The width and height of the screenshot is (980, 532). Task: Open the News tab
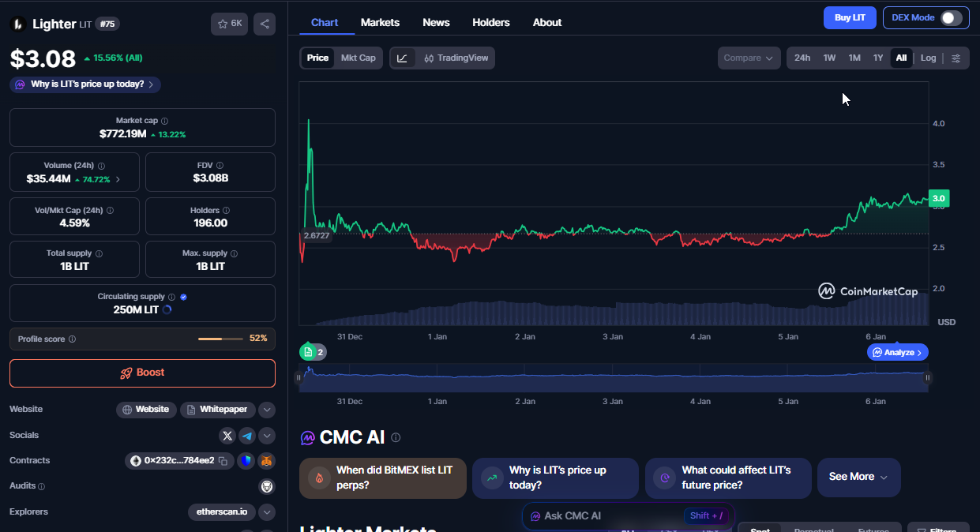click(436, 22)
